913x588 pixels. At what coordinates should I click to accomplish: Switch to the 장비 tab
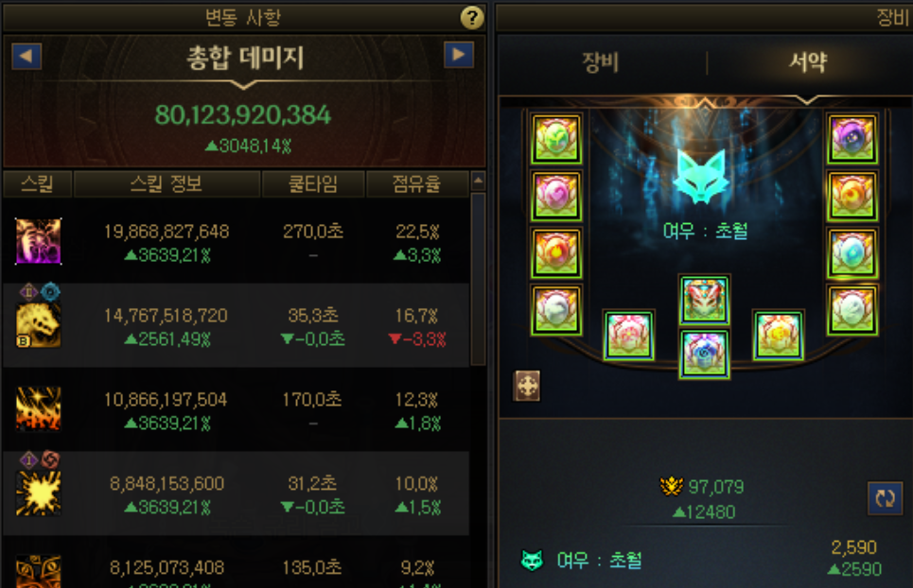600,61
